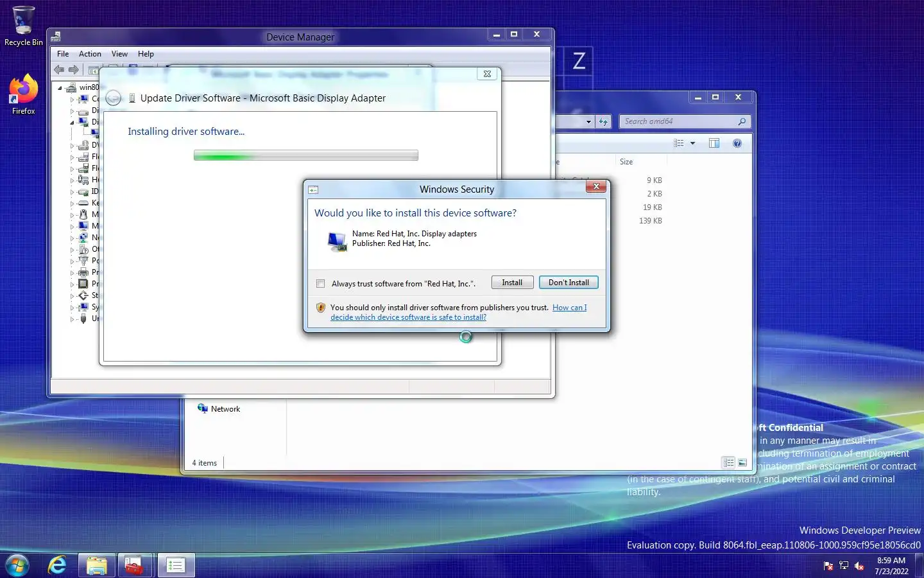Click the 9 KB size entry
This screenshot has width=924, height=578.
pyautogui.click(x=654, y=180)
